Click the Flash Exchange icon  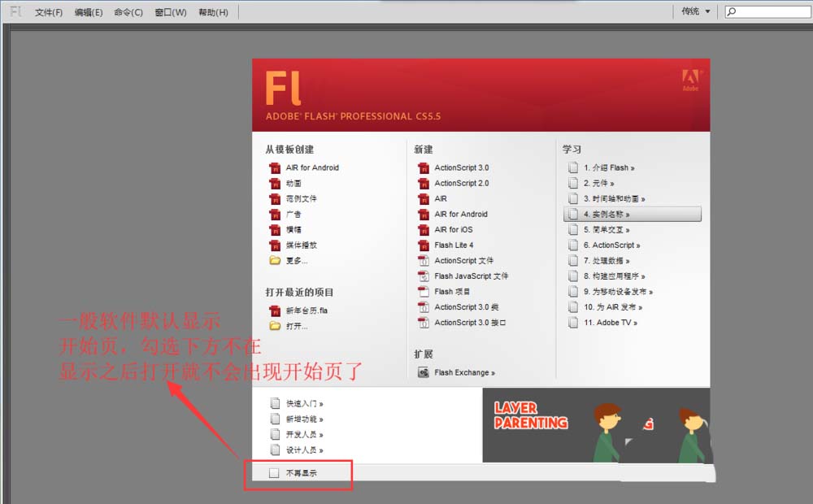(424, 372)
